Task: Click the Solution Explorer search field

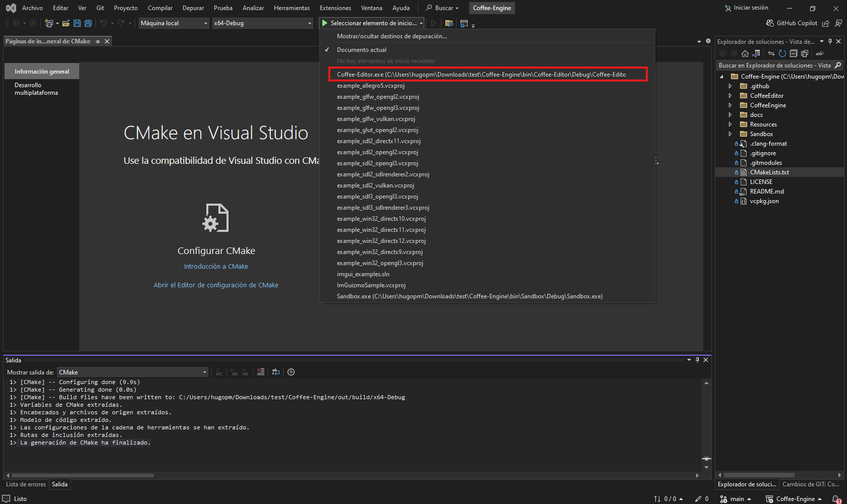Action: (774, 66)
